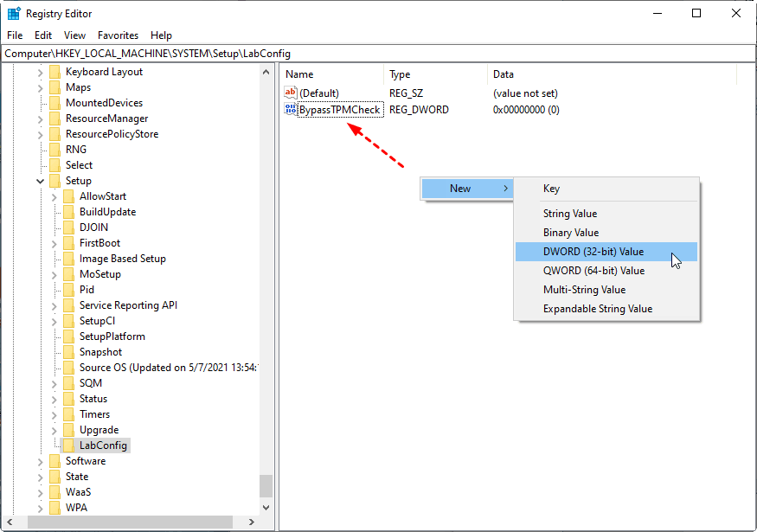Select the Source OS tree entry

click(x=169, y=368)
